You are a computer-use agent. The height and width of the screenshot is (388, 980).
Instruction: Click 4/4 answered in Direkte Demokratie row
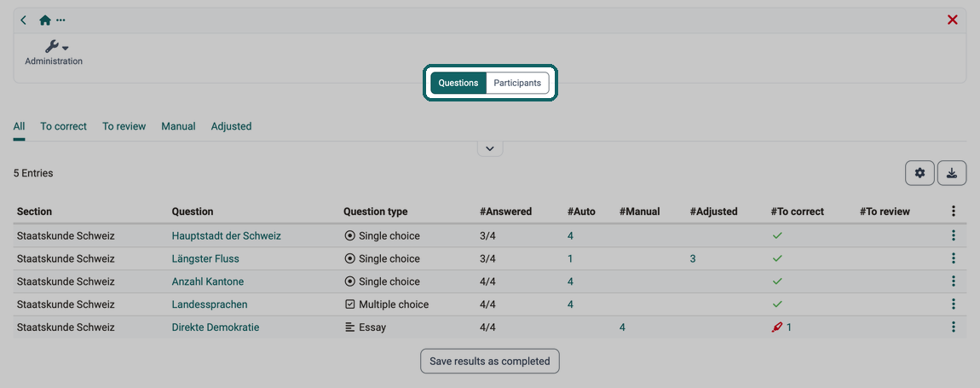coord(487,327)
